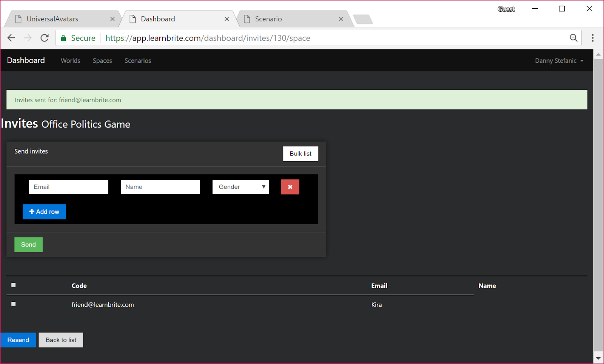Toggle the select-all checkbox in table header

click(x=14, y=285)
